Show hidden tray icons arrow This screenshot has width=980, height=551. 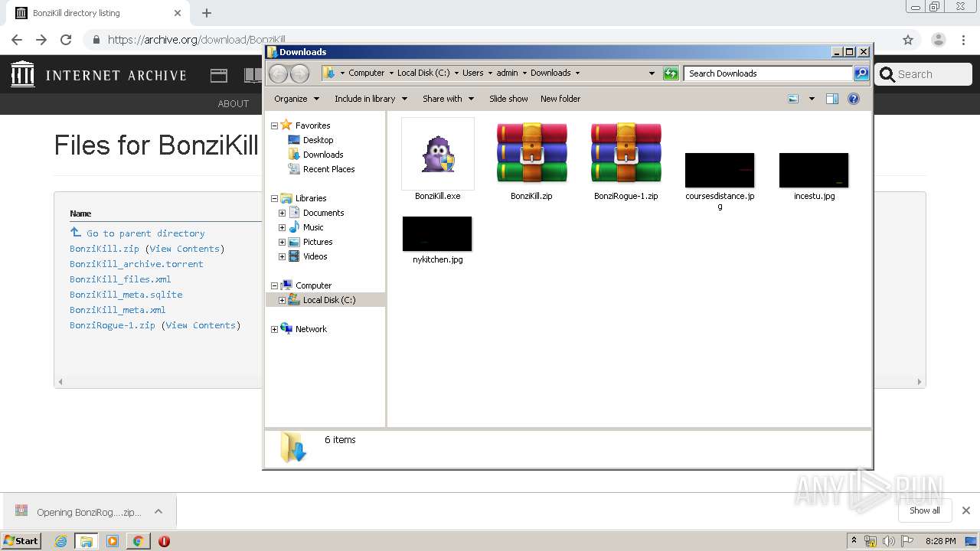tap(854, 540)
